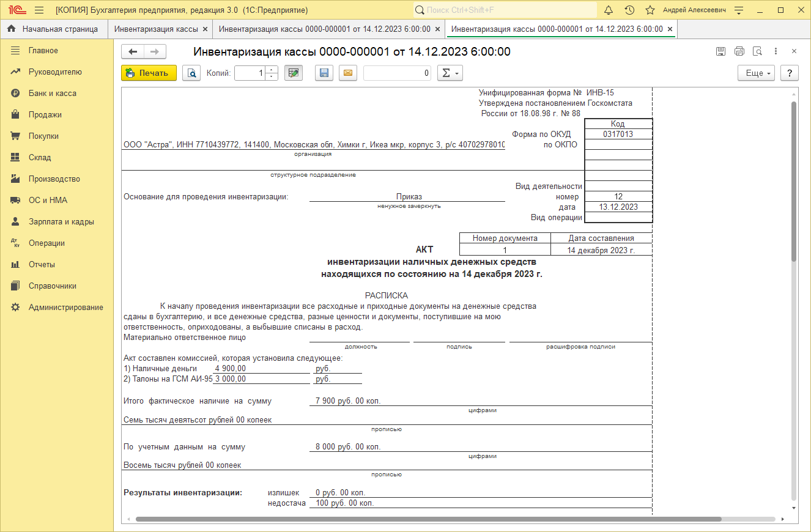The height and width of the screenshot is (532, 811).
Task: Send document by email envelope icon
Action: pos(347,73)
